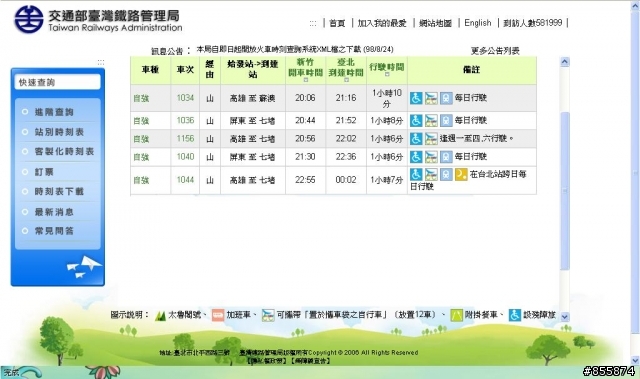
Task: Click the bicycle-bag legend icon
Action: pos(268,315)
